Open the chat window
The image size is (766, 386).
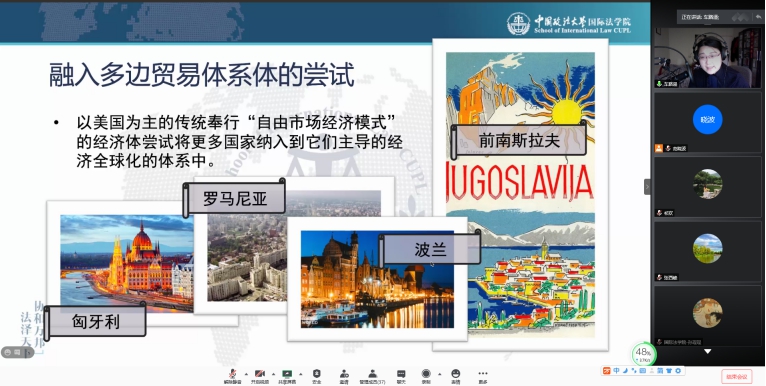point(401,376)
